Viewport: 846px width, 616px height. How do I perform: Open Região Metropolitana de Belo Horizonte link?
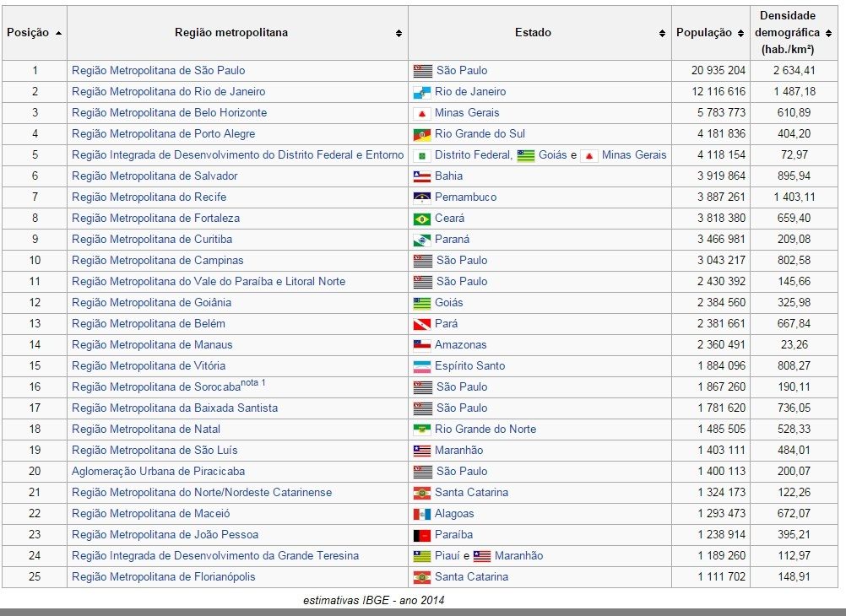pos(169,113)
